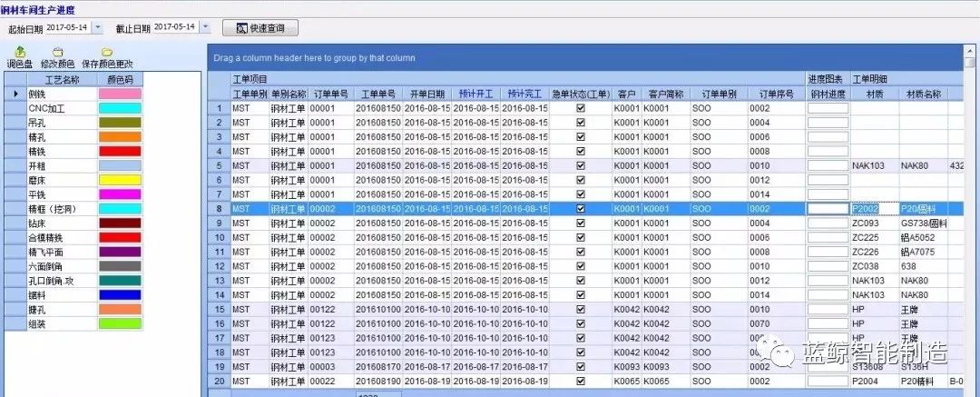This screenshot has height=397, width=980.
Task: Click the 订单单号 column header
Action: (x=330, y=94)
